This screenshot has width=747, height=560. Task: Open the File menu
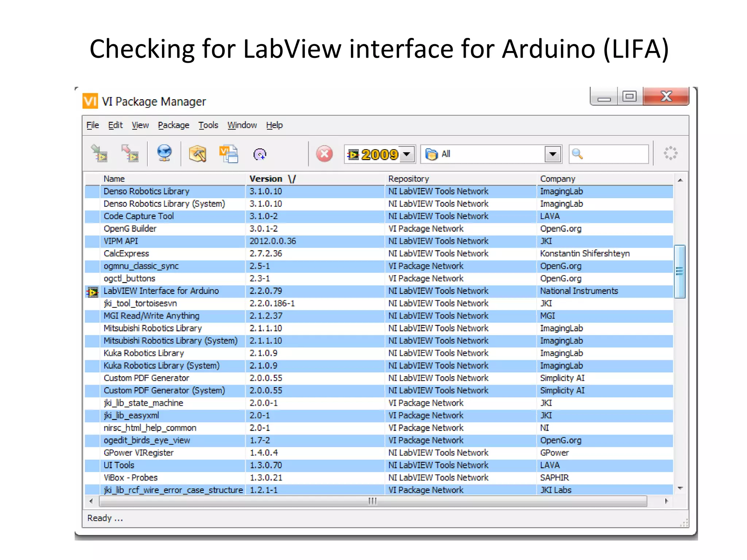click(93, 125)
